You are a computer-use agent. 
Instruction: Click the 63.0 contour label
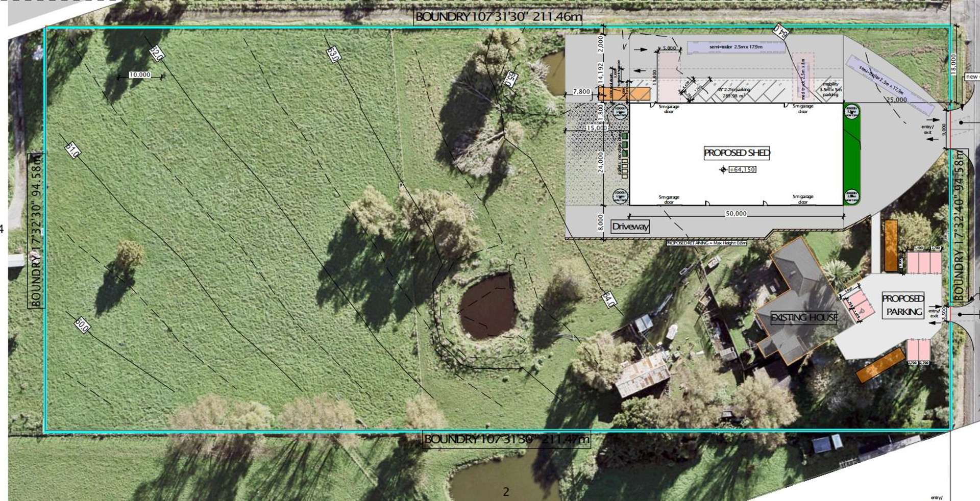point(332,55)
